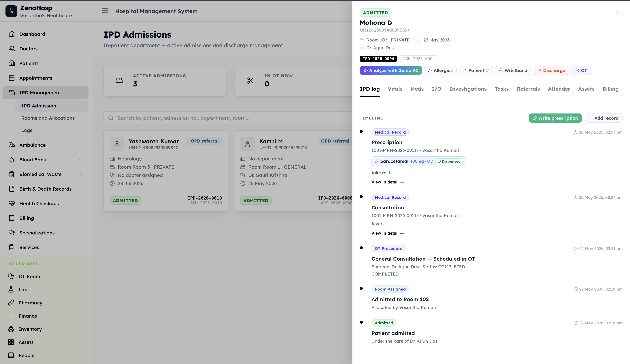Click the admissions search field
This screenshot has width=630, height=364.
click(x=228, y=118)
